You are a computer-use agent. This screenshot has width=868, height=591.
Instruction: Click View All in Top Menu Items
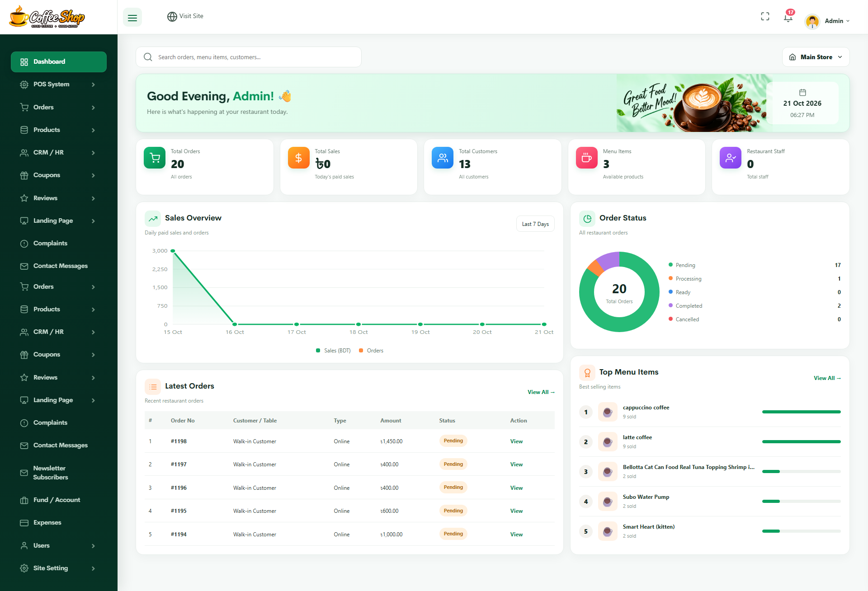coord(827,378)
